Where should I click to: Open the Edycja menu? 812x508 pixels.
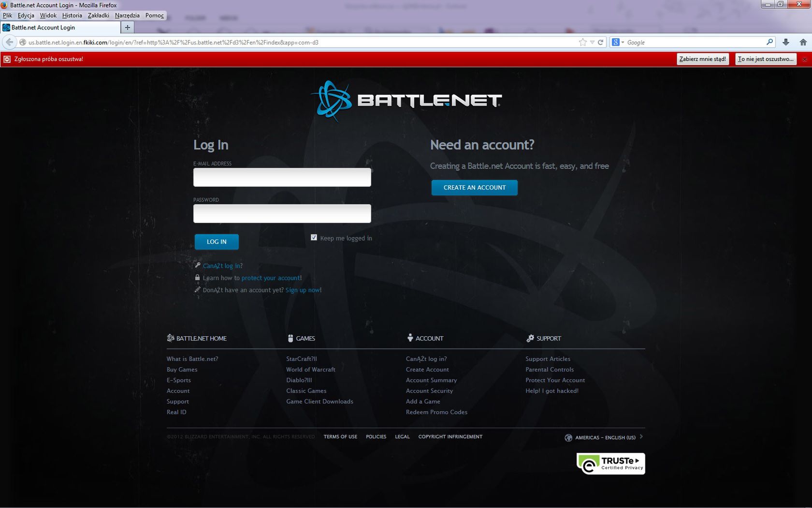(x=26, y=15)
